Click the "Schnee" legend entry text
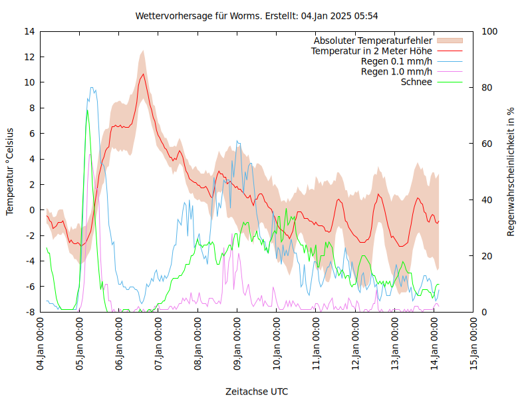 pos(416,82)
